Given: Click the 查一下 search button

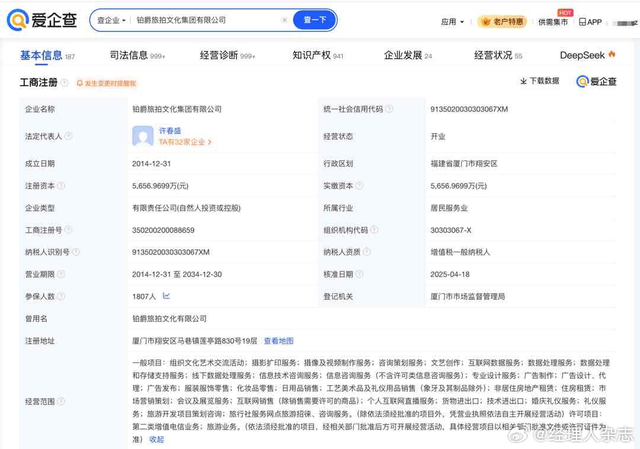Looking at the screenshot, I should point(315,20).
